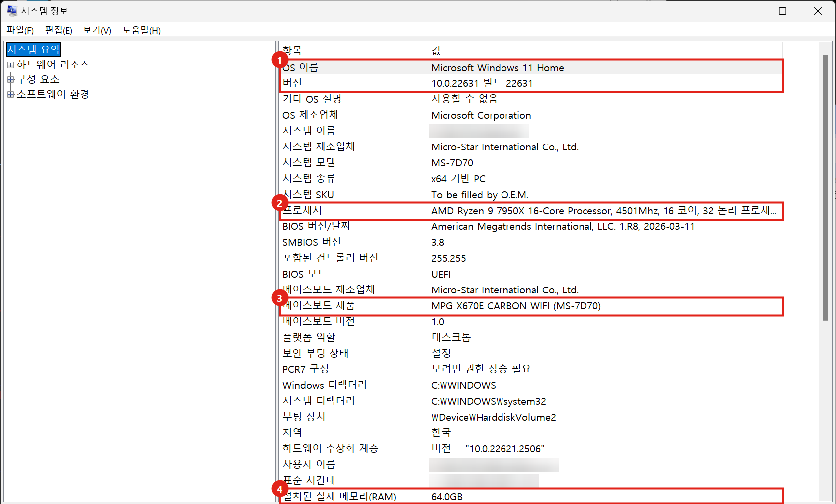Click the MPG X670E CARBON WIFI value

point(516,306)
